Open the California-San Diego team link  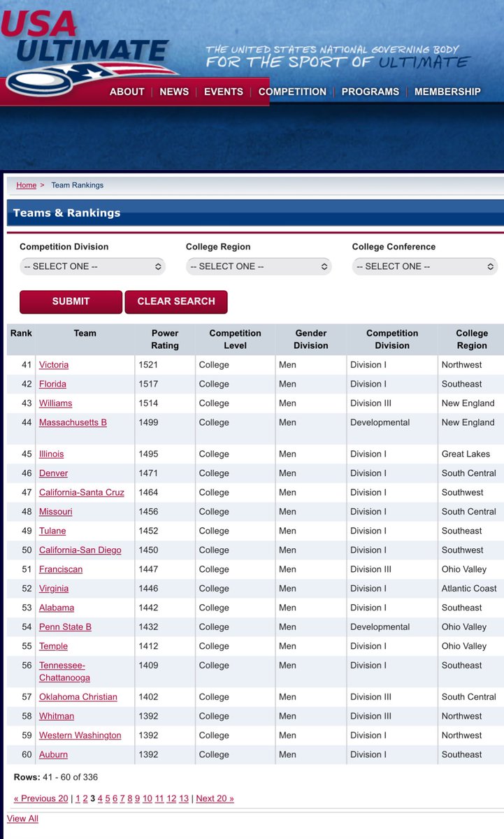(x=80, y=550)
